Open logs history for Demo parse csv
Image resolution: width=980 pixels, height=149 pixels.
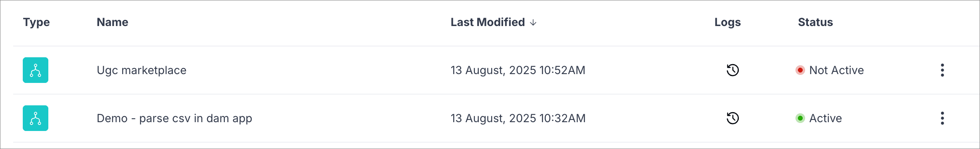click(732, 118)
